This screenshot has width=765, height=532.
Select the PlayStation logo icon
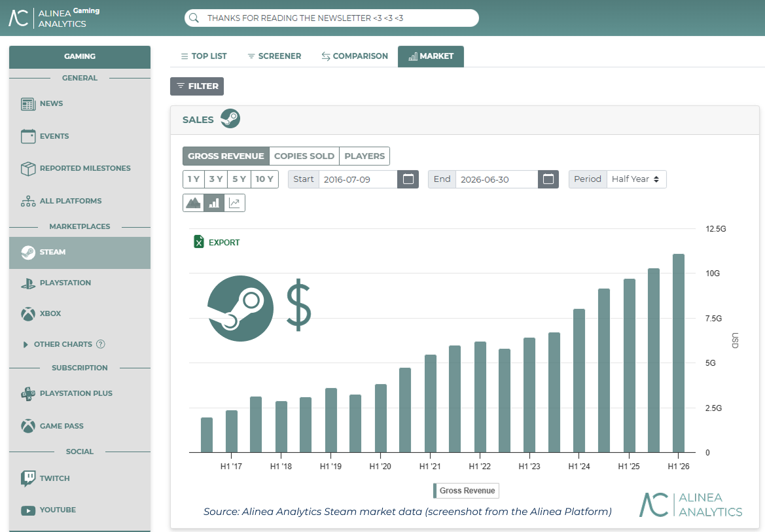pyautogui.click(x=28, y=283)
